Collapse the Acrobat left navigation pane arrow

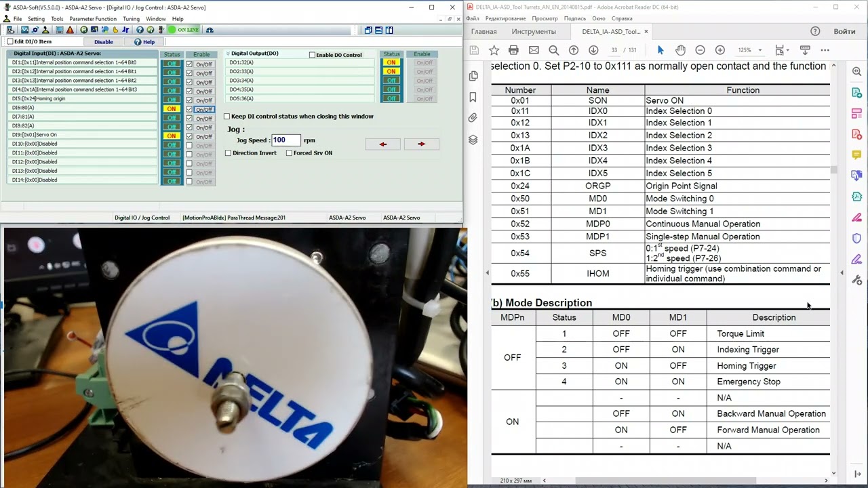[x=487, y=272]
